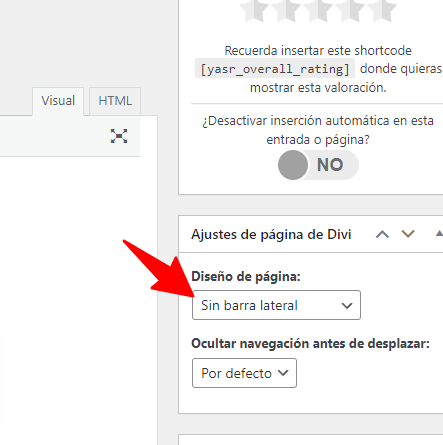This screenshot has height=445, width=443.
Task: Click inside the empty editor content area
Action: (x=79, y=300)
